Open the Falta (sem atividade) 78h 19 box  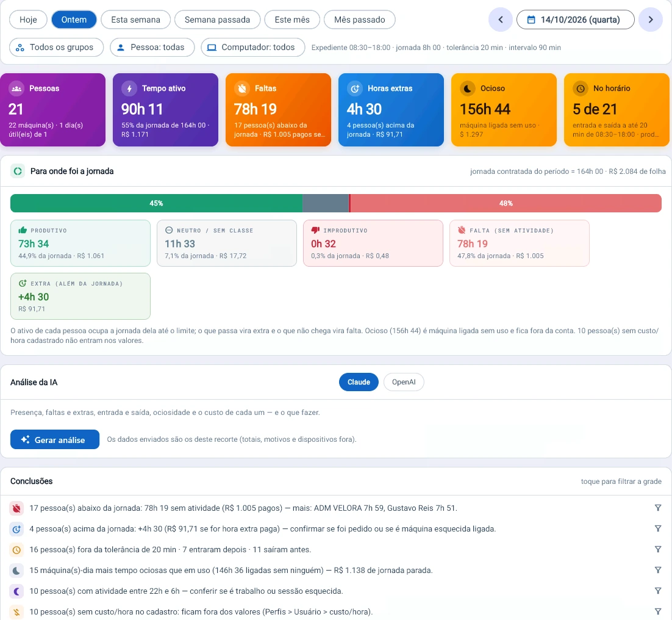(x=520, y=243)
